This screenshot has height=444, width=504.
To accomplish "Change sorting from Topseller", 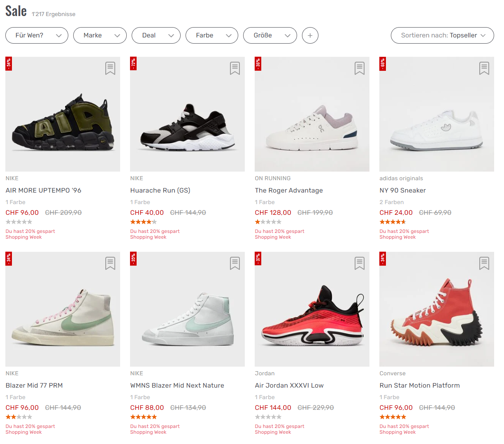I will coord(442,35).
